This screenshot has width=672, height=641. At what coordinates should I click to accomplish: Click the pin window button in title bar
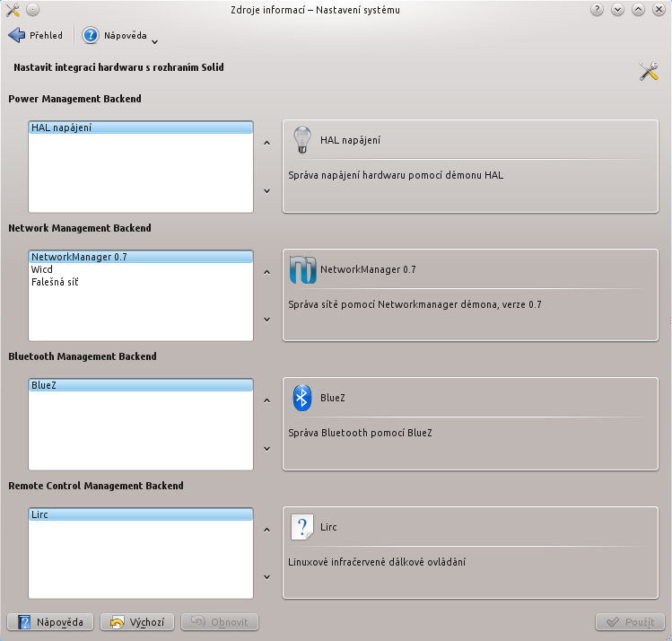[32, 10]
